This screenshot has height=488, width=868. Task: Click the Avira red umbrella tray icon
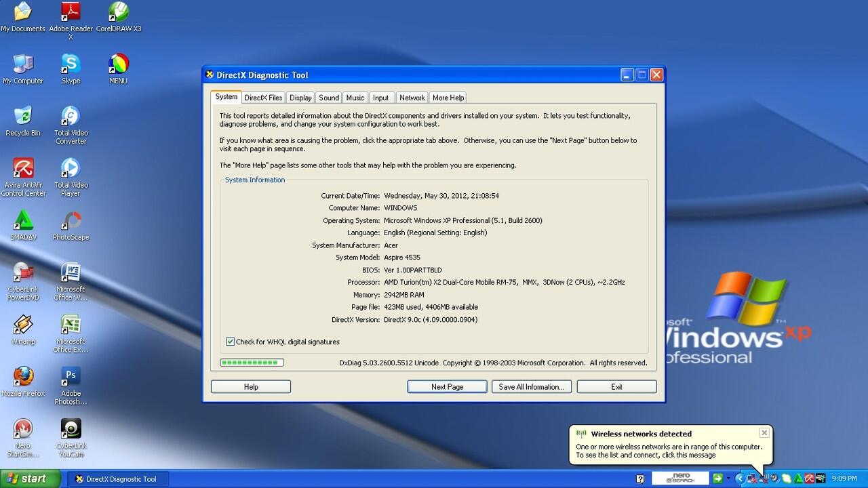point(809,479)
